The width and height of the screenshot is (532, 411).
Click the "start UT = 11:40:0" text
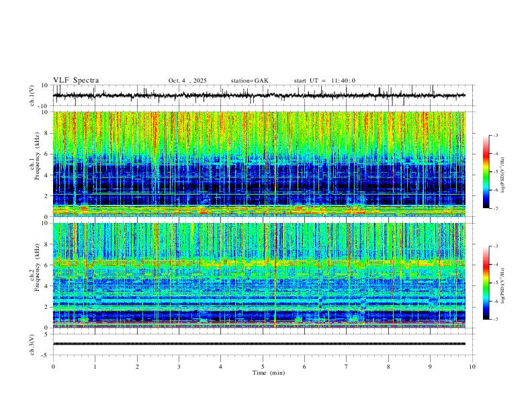pos(324,81)
